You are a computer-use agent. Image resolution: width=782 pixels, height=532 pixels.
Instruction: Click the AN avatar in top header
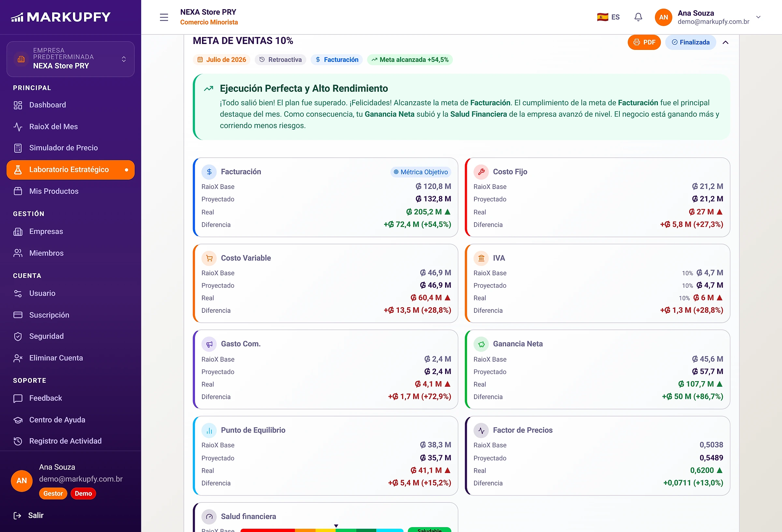663,17
